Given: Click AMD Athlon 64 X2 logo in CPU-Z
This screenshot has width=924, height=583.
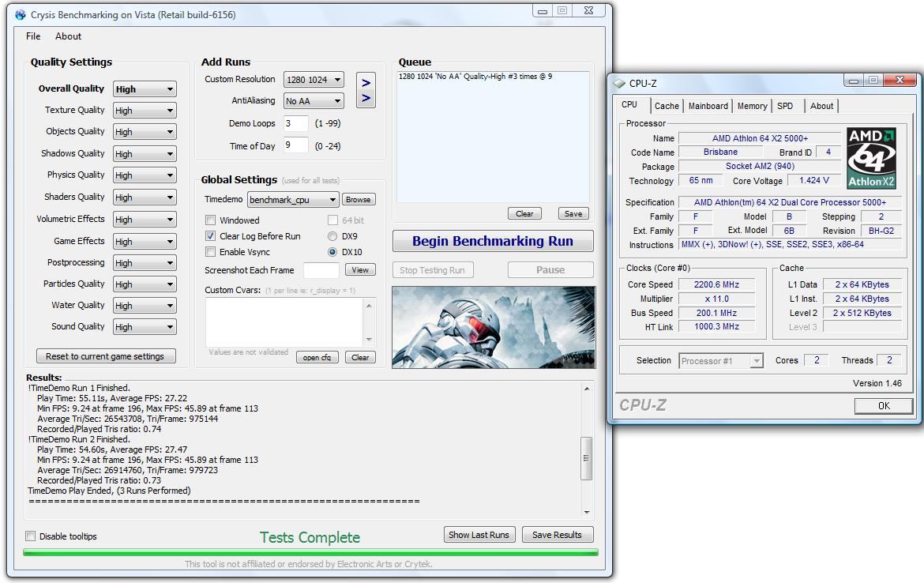Looking at the screenshot, I should point(872,158).
